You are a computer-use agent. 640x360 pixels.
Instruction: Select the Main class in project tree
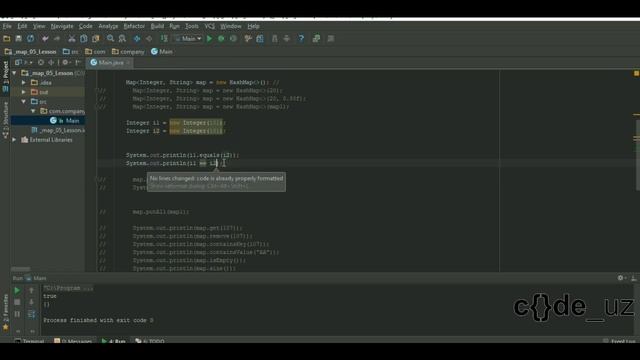click(x=48, y=121)
